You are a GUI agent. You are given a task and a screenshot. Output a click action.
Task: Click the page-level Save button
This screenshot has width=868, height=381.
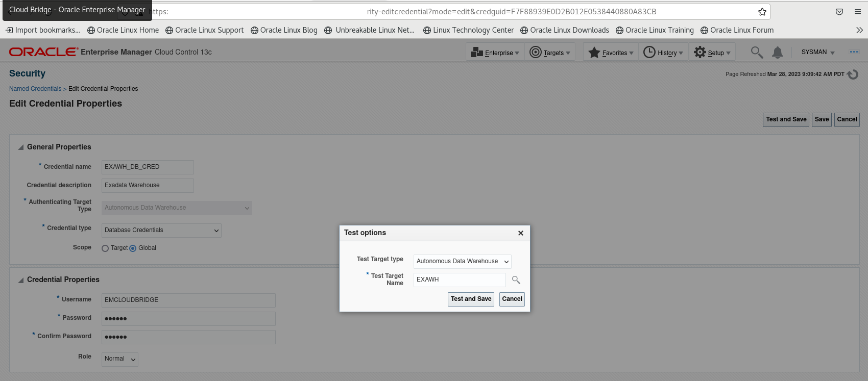click(822, 119)
